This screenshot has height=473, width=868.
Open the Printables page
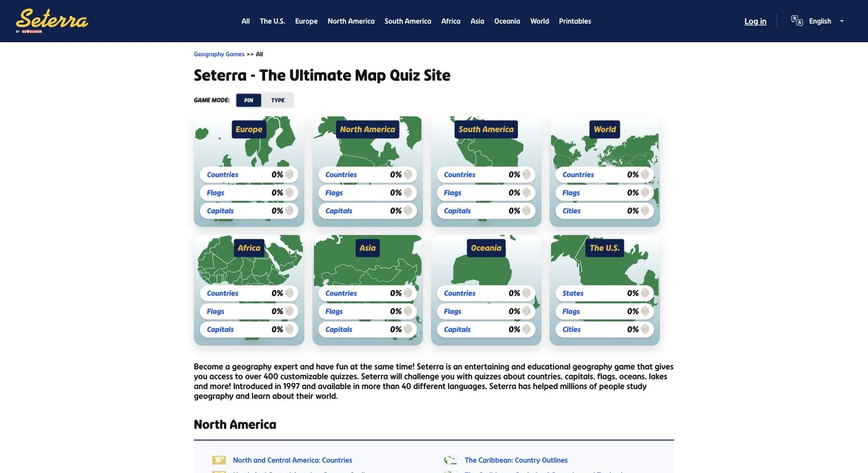575,21
